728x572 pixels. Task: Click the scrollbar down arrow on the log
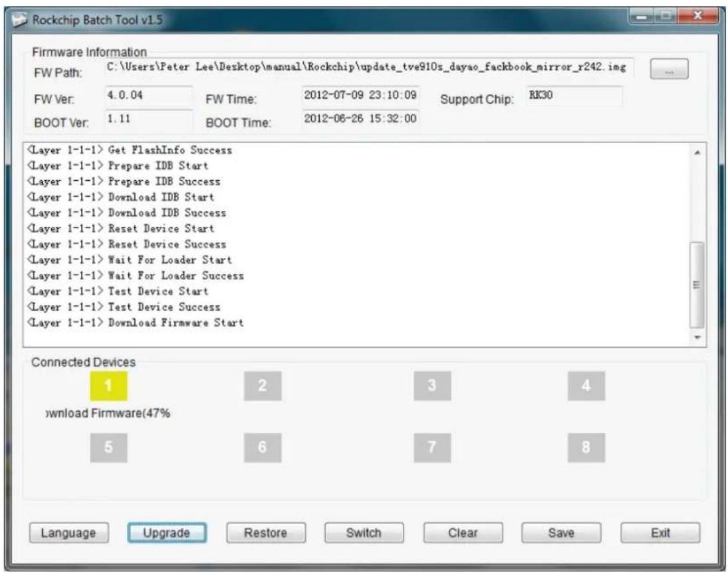[696, 336]
